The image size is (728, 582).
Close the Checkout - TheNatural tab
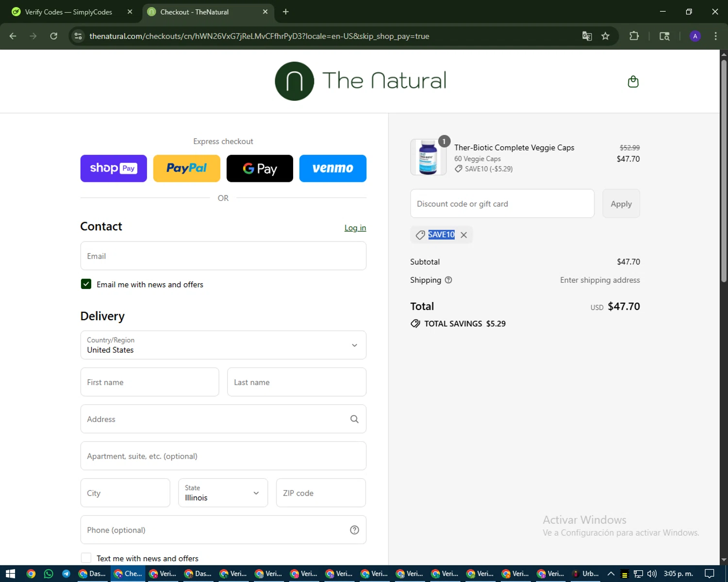click(265, 12)
